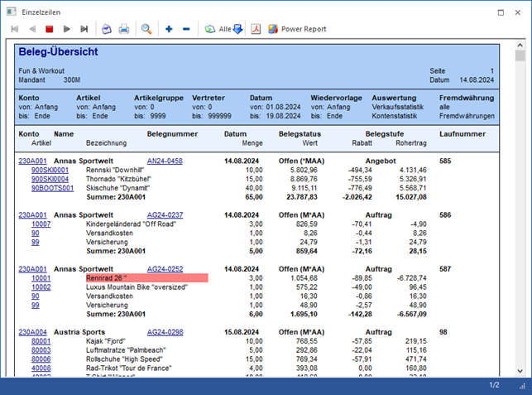The width and height of the screenshot is (532, 395).
Task: Open article link 900BOOTS001
Action: point(53,188)
